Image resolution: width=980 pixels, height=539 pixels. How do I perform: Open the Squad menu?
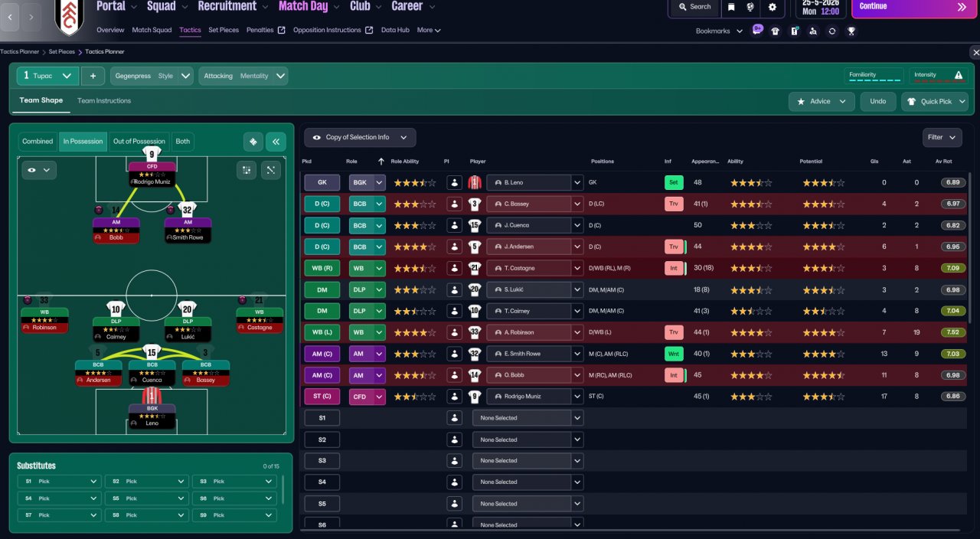(165, 7)
